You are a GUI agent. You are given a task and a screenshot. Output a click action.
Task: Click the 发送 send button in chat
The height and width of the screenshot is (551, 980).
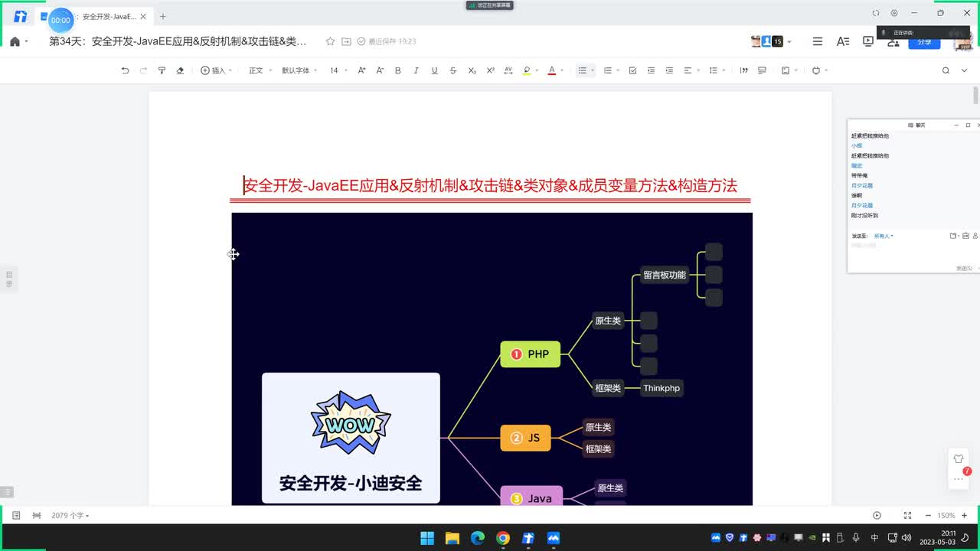[965, 268]
